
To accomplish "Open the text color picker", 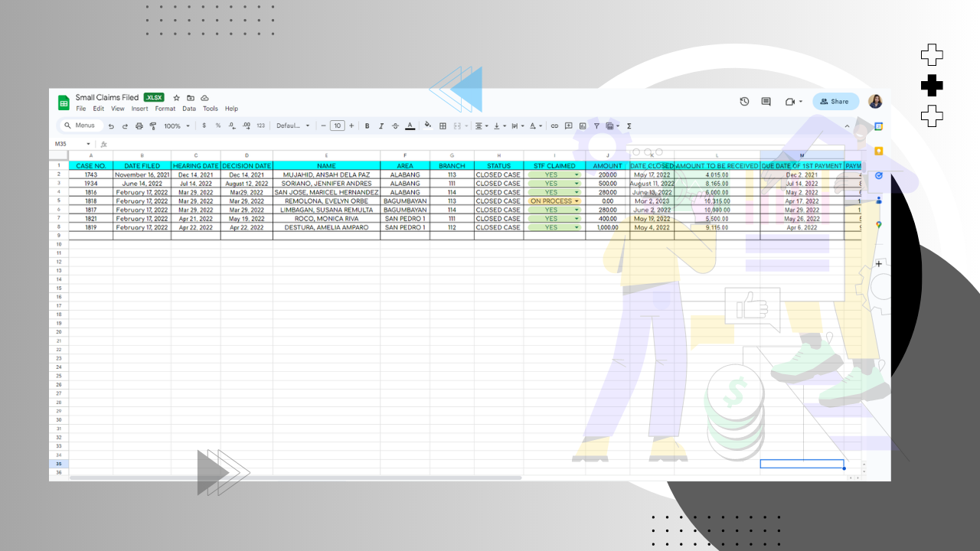I will [410, 126].
